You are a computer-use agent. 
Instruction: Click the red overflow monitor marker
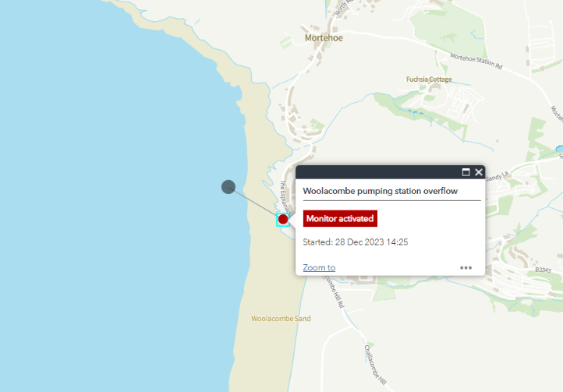pyautogui.click(x=283, y=219)
